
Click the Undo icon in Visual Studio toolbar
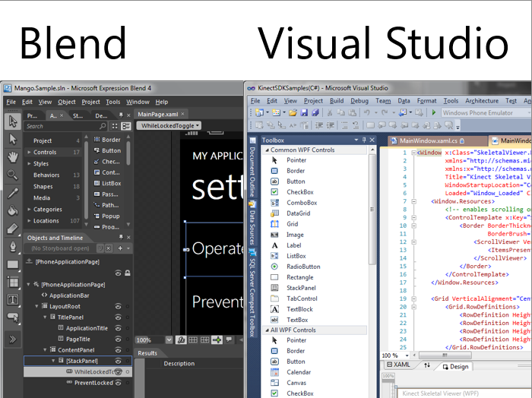[367, 112]
